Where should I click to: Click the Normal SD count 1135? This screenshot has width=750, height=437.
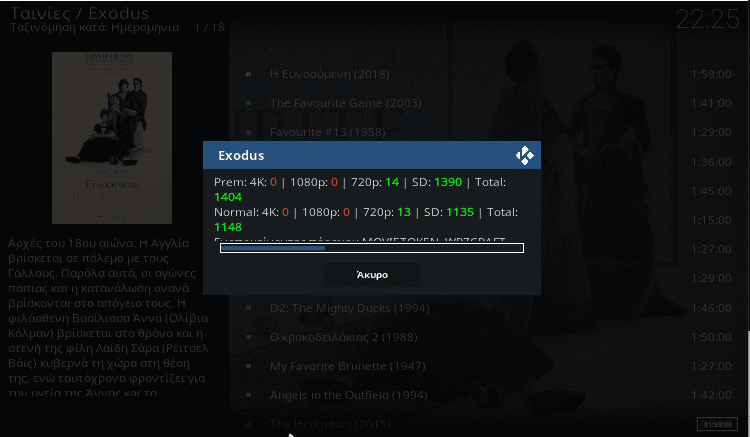pos(460,212)
